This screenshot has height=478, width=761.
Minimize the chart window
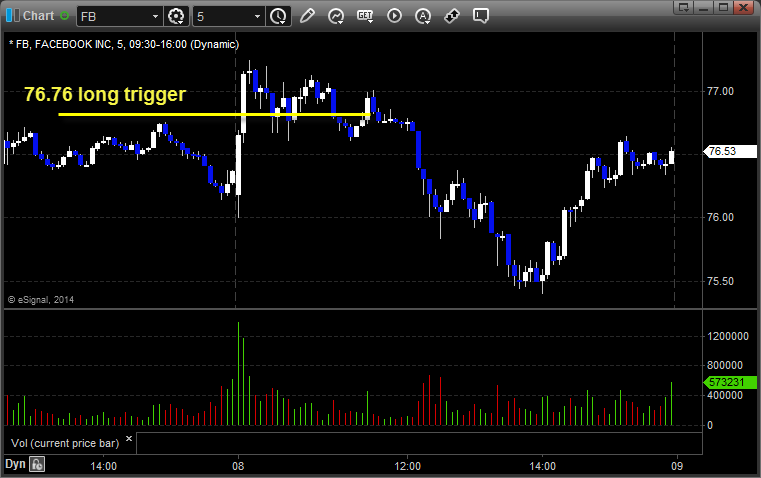[x=703, y=7]
